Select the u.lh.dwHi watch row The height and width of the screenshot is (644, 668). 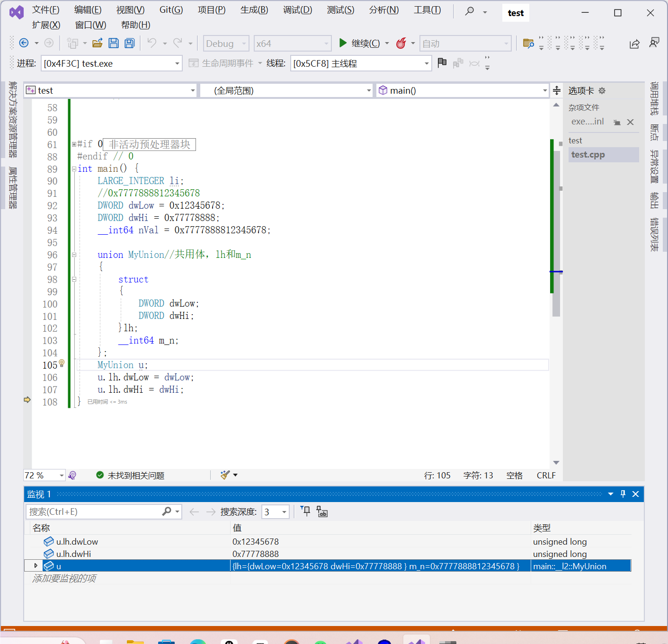click(328, 554)
